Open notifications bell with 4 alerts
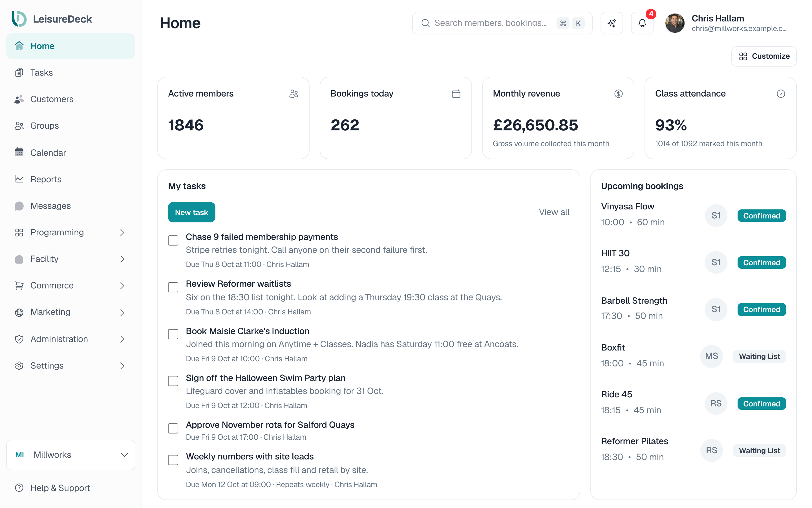 642,23
